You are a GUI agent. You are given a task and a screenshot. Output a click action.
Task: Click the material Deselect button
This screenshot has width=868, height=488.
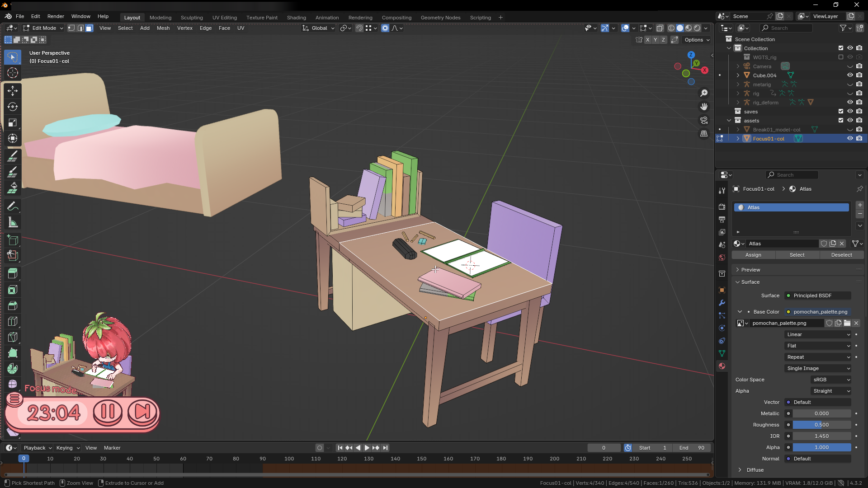pos(841,255)
